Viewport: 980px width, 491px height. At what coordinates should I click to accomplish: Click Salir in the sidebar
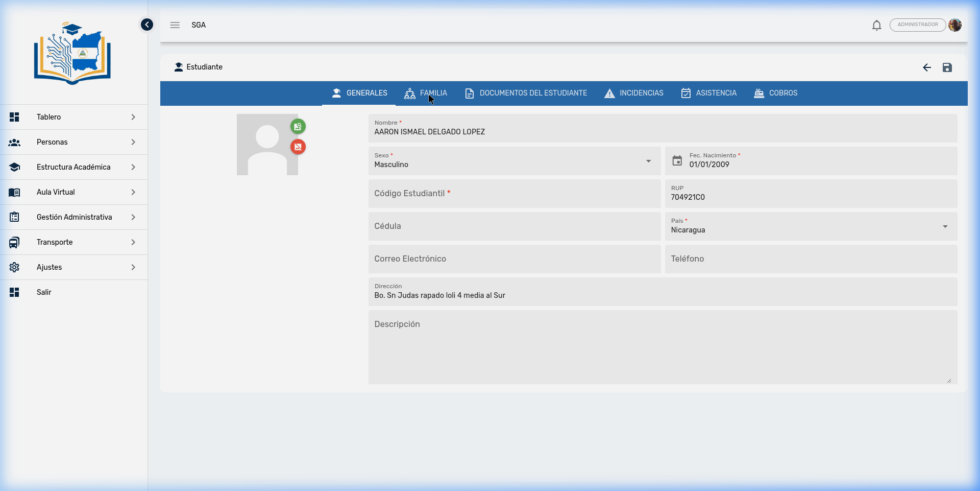pyautogui.click(x=44, y=292)
